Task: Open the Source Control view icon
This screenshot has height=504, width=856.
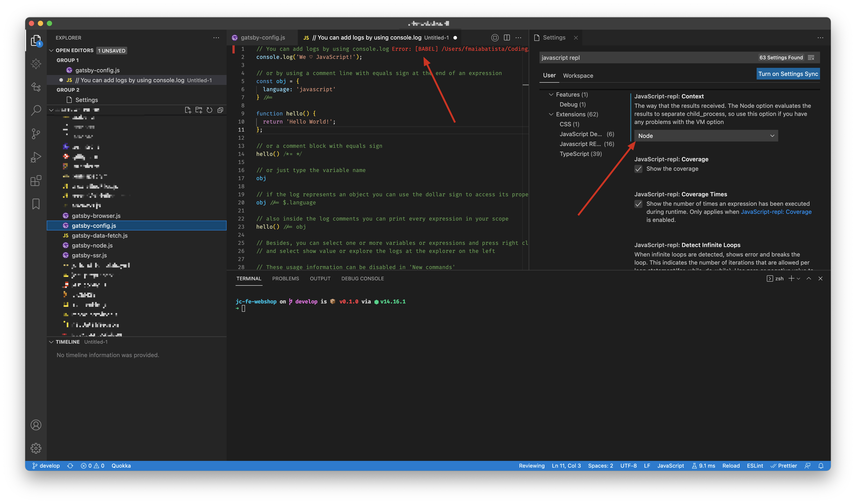Action: pos(36,133)
